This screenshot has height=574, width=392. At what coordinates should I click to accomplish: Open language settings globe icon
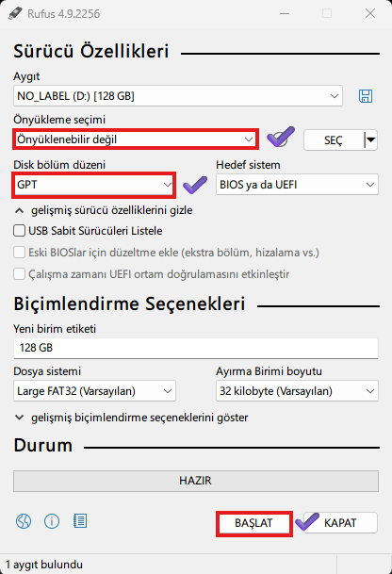tap(24, 521)
